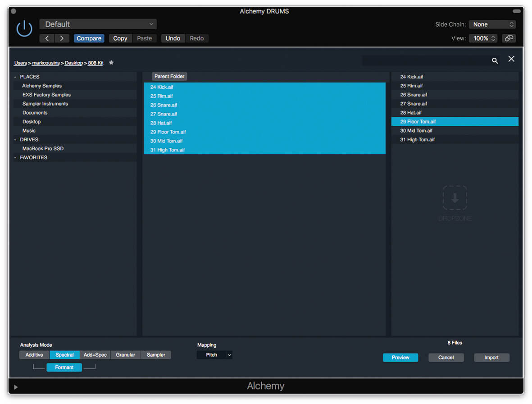Open the Side Chain dropdown
Image resolution: width=532 pixels, height=404 pixels.
click(x=492, y=24)
